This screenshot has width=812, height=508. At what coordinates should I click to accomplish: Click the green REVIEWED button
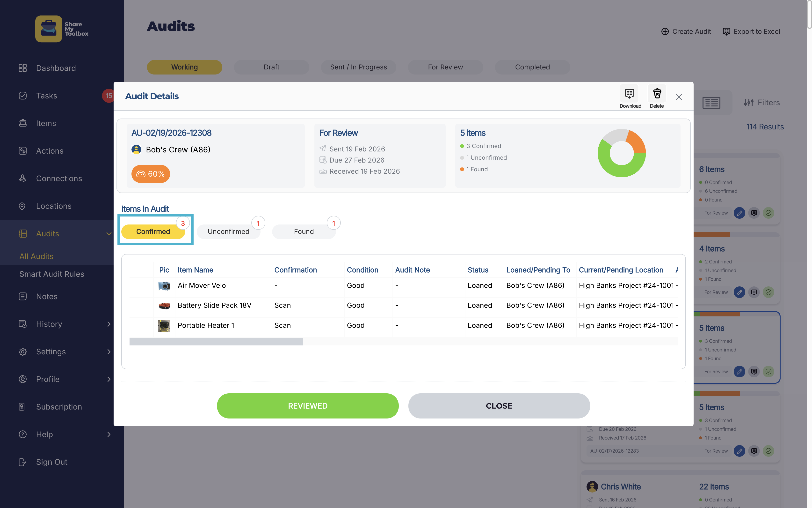[308, 405]
